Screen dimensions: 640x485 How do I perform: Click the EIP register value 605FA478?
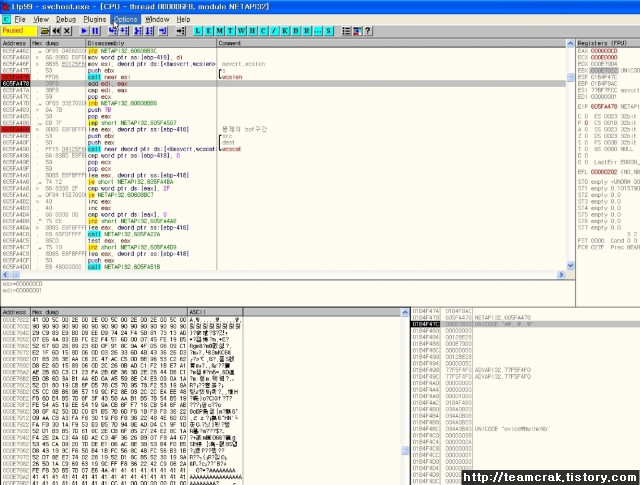[x=604, y=107]
